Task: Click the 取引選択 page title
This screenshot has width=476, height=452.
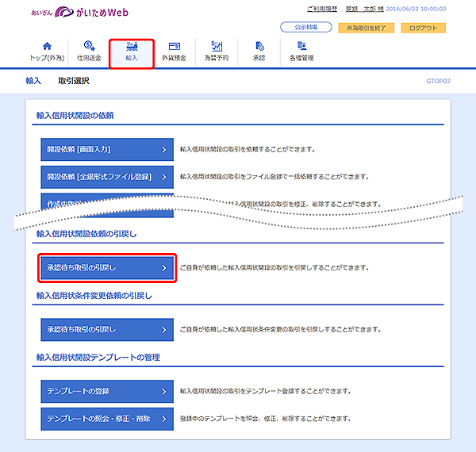Action: pos(74,81)
